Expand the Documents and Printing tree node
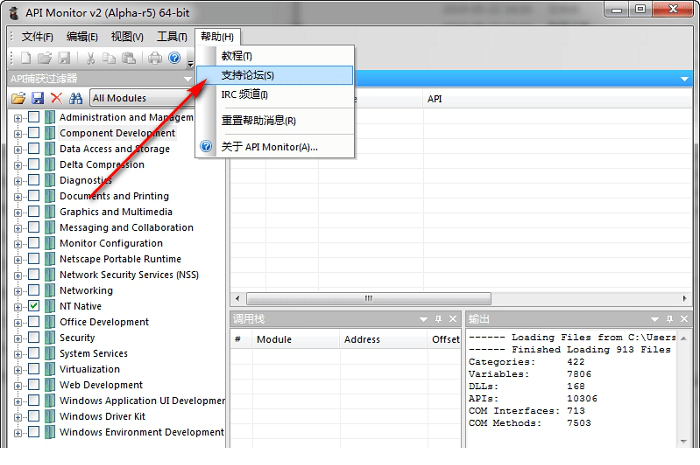 pos(18,197)
